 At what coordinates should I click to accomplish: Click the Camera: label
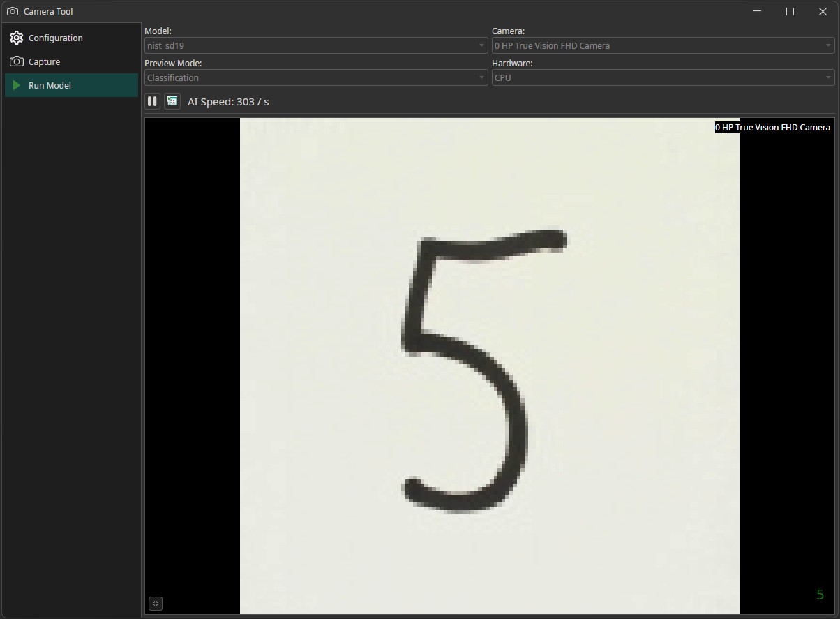508,31
